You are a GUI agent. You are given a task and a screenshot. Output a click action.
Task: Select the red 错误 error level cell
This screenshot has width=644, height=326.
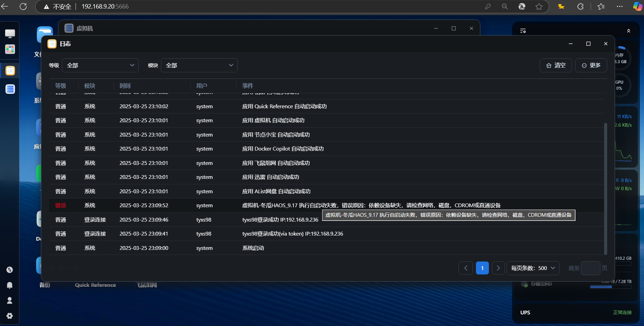click(x=61, y=205)
